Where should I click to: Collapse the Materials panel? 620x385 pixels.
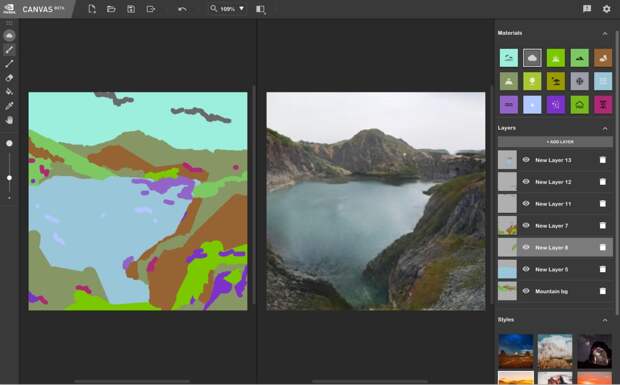coord(605,34)
